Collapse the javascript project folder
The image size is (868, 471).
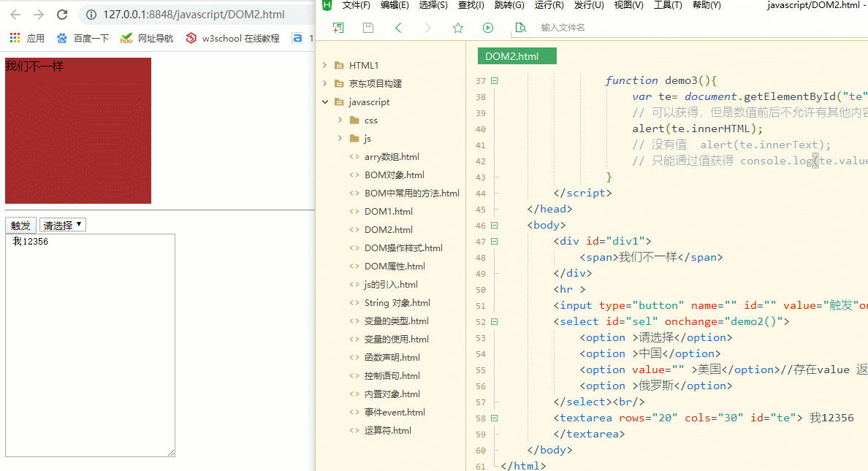tap(325, 102)
